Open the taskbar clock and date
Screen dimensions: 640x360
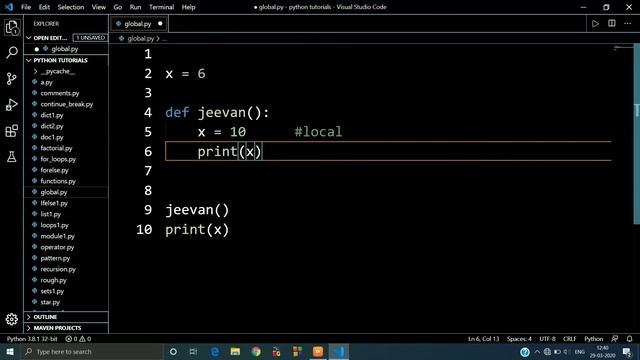[x=602, y=351]
